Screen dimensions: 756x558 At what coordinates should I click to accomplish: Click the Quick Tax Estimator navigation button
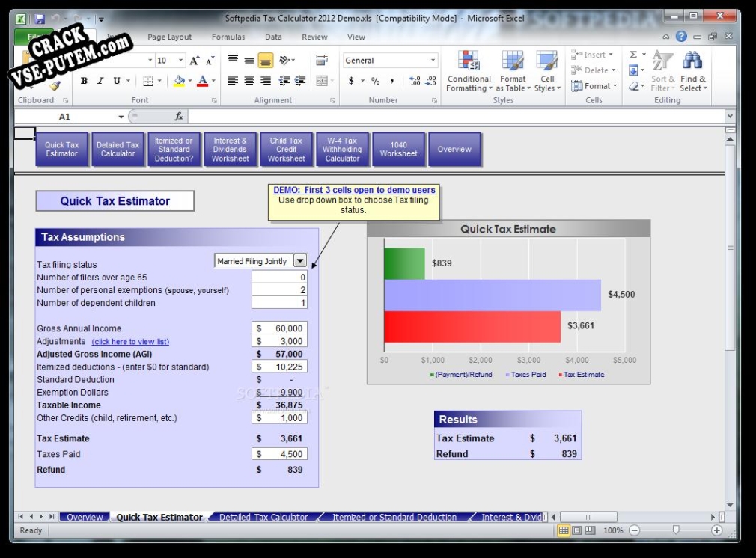[61, 150]
